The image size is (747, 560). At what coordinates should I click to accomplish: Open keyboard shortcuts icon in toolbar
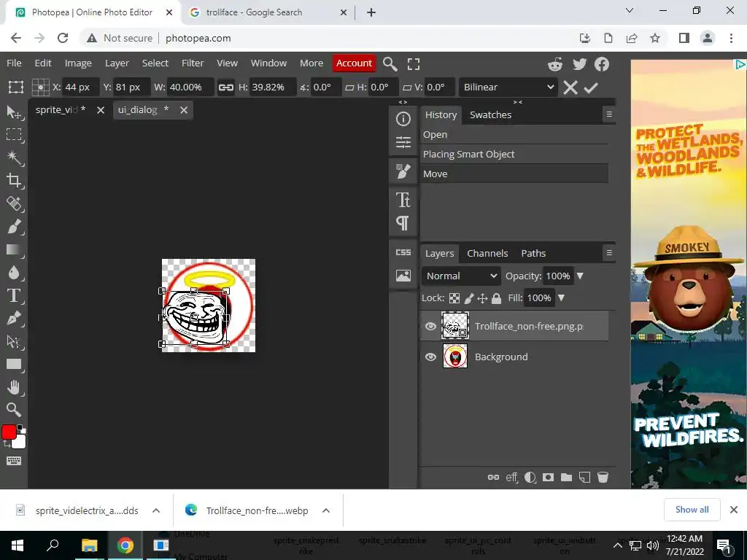(14, 461)
